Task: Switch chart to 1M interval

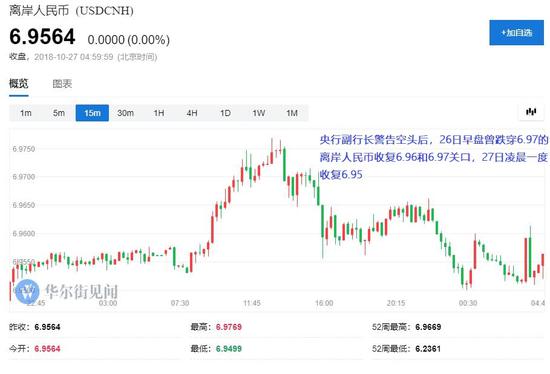Action: pyautogui.click(x=292, y=113)
